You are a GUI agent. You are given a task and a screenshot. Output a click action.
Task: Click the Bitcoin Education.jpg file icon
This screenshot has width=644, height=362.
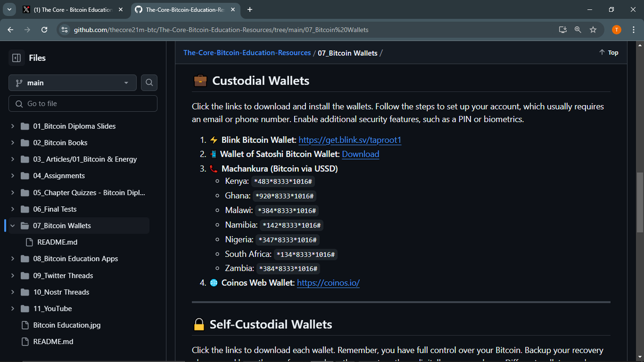(x=25, y=325)
